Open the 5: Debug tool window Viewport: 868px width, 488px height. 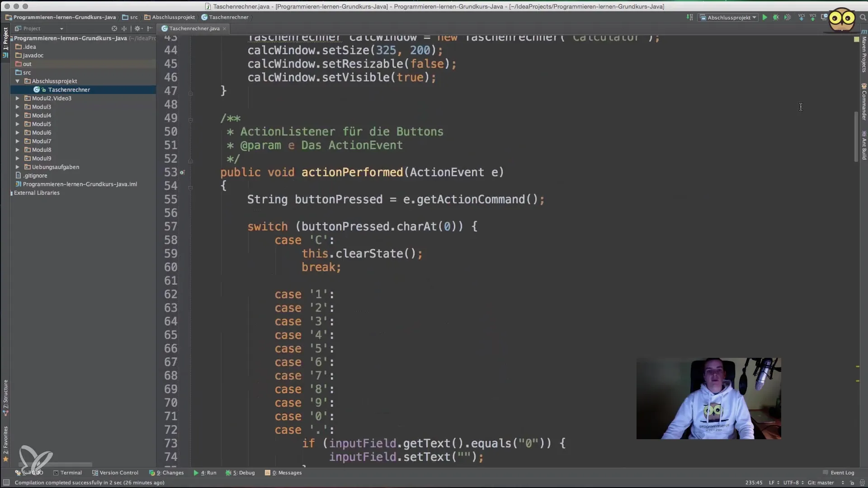(x=240, y=473)
